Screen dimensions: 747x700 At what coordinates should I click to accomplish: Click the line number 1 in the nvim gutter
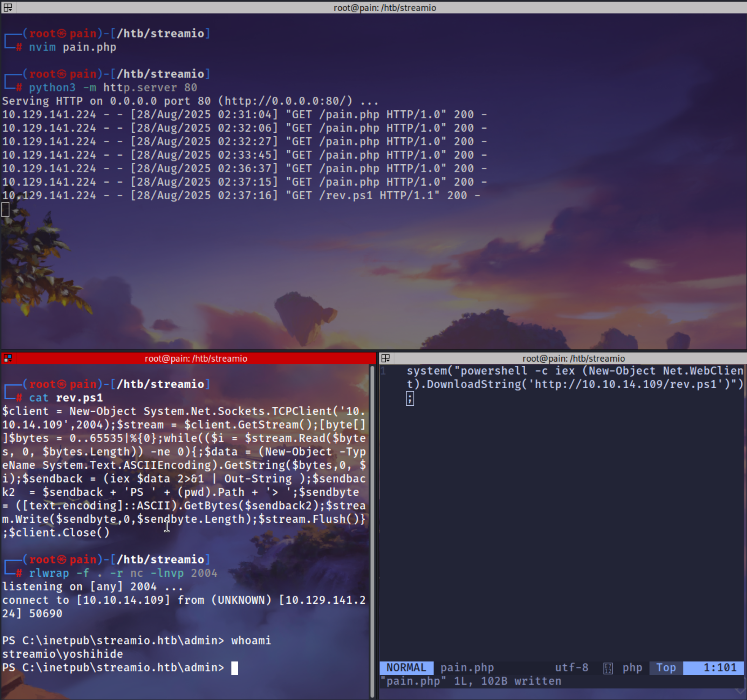383,371
